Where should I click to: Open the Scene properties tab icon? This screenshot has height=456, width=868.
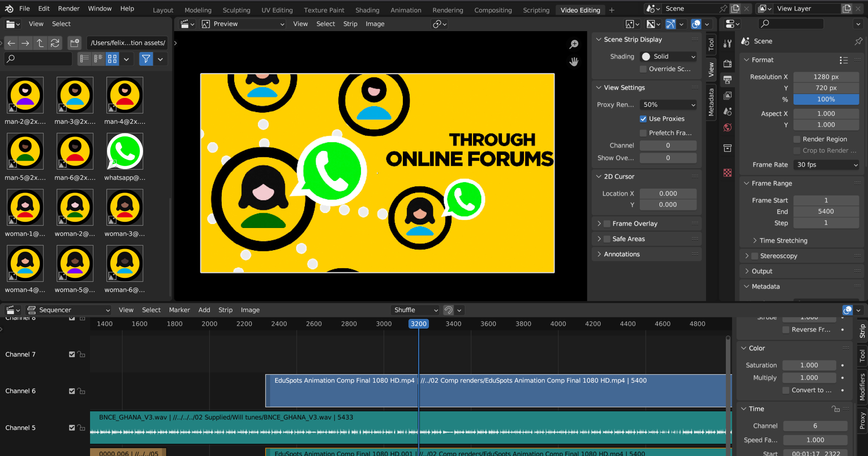coord(728,111)
